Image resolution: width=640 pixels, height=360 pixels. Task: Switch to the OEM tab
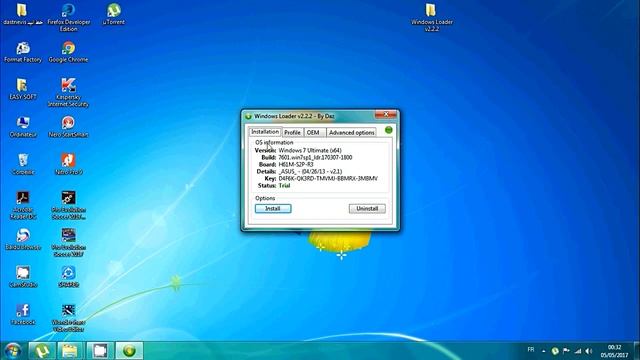(313, 133)
